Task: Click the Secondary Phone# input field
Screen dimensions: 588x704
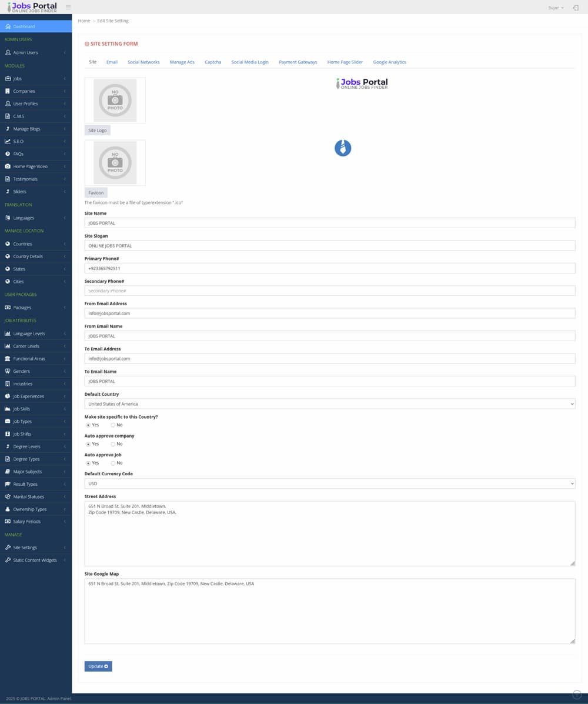Action: point(330,291)
